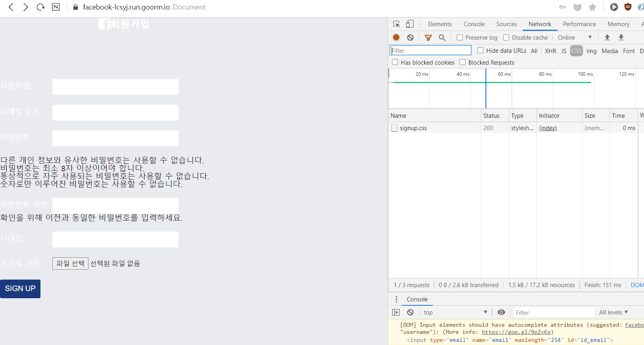Click the file icon next to signup.css
This screenshot has height=345, width=644.
coord(394,128)
